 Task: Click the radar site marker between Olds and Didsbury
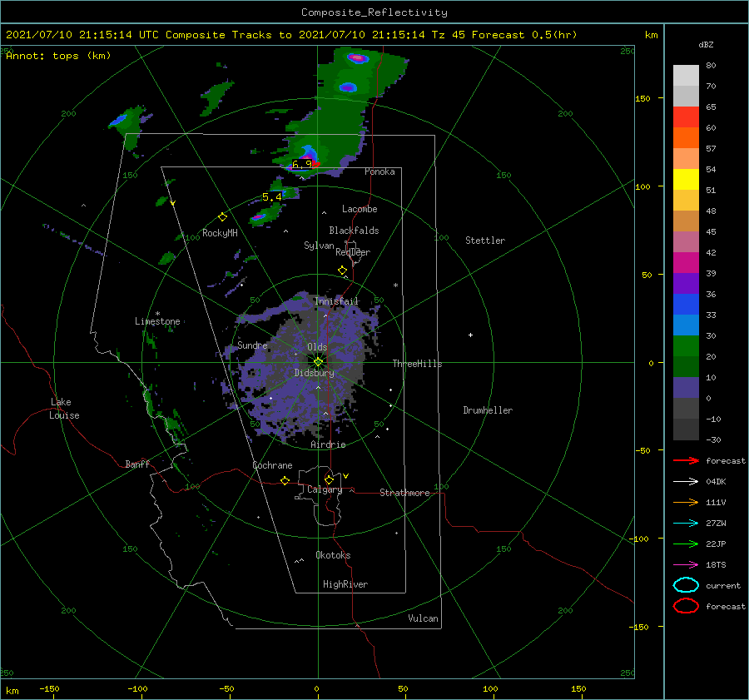(318, 362)
